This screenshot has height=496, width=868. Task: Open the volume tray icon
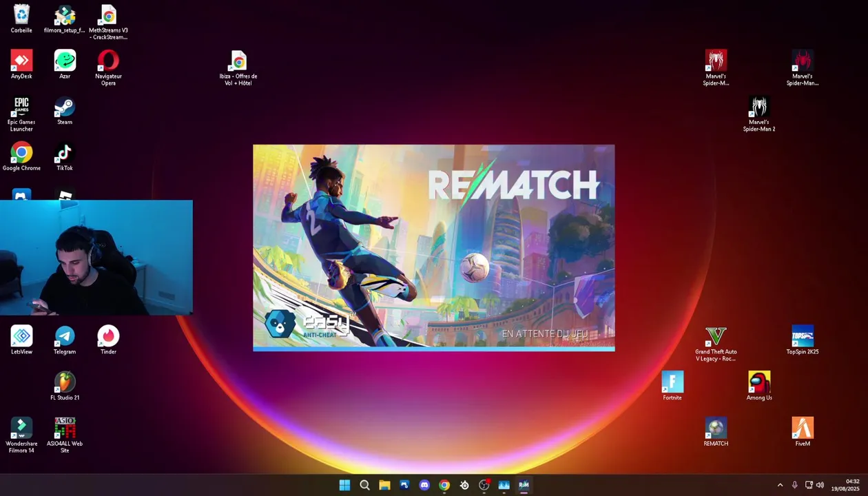click(x=820, y=485)
